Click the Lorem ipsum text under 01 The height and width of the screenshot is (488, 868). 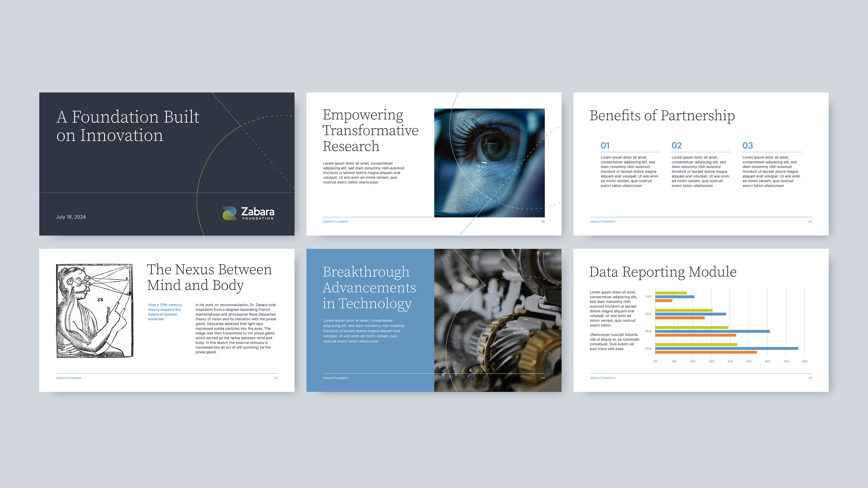(630, 171)
